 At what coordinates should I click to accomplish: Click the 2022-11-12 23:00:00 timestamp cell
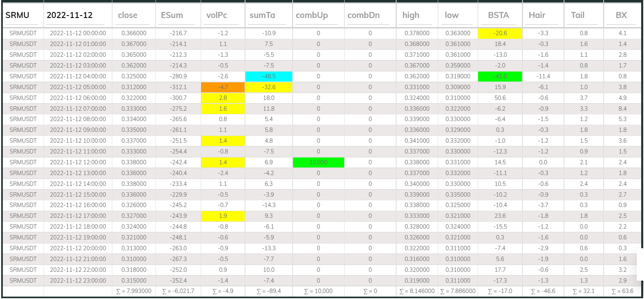point(78,281)
